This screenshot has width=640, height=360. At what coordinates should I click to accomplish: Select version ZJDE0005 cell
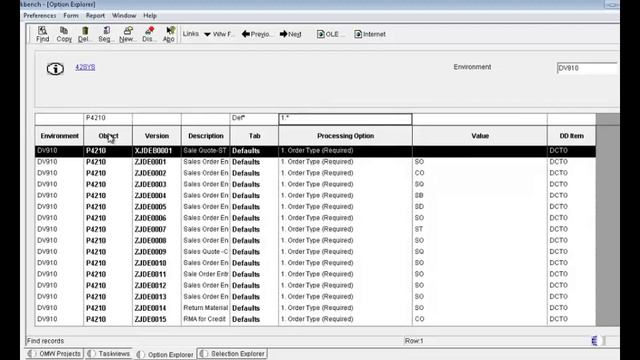point(157,207)
